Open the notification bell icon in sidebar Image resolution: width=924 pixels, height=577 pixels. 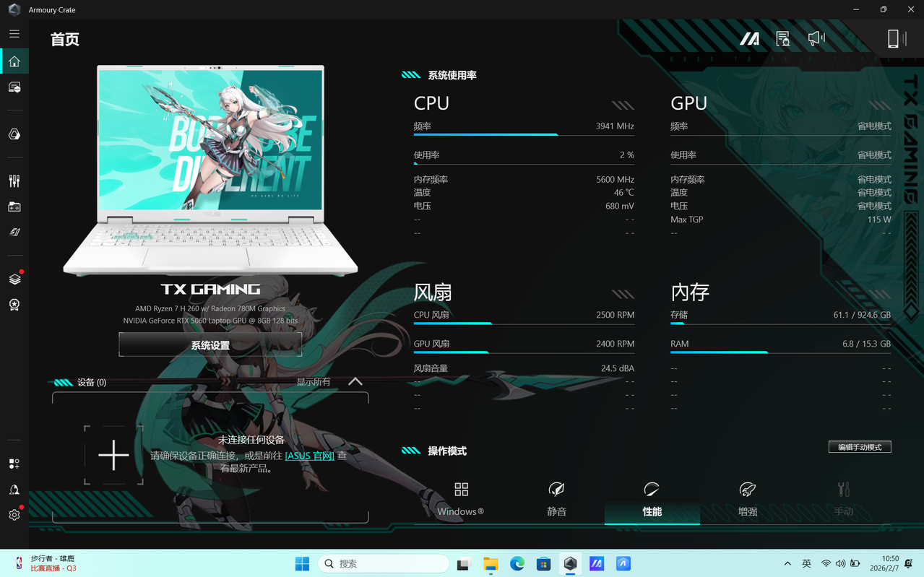(x=14, y=490)
